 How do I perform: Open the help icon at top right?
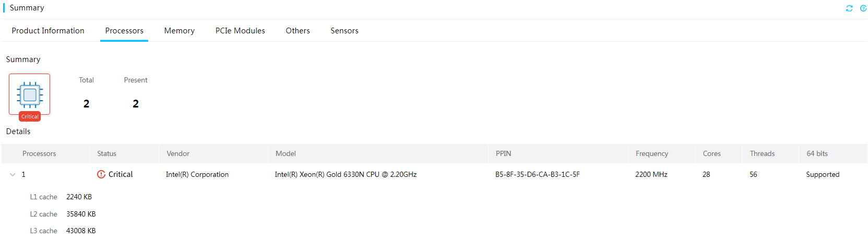[x=863, y=8]
